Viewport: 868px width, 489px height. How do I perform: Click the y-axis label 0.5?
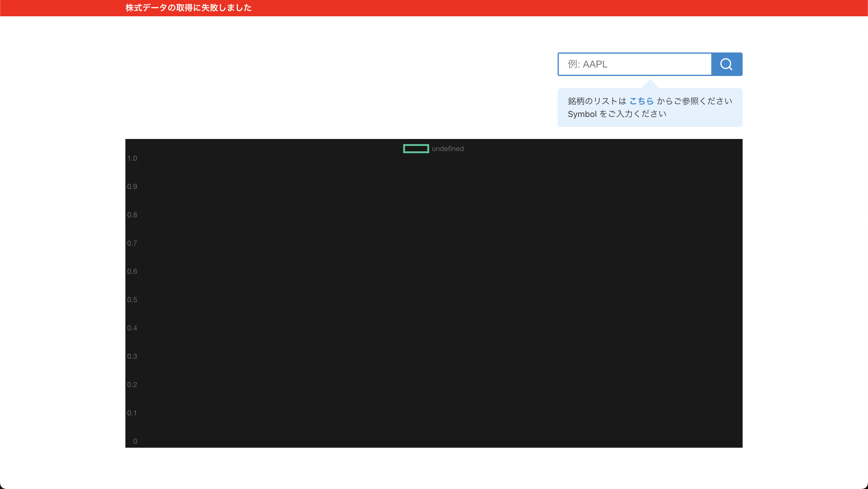132,300
